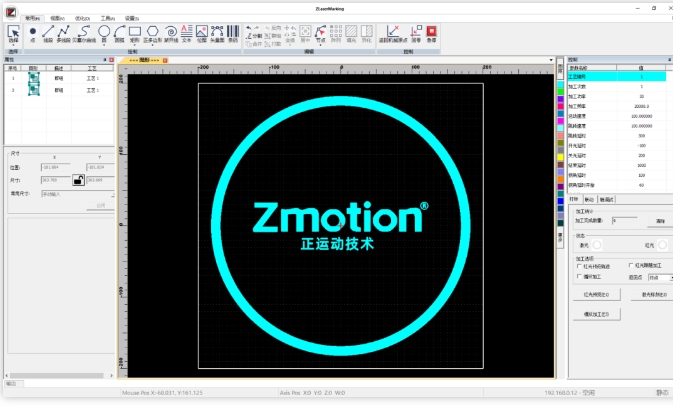Activate the 螺旋线 spiral tool

click(171, 34)
